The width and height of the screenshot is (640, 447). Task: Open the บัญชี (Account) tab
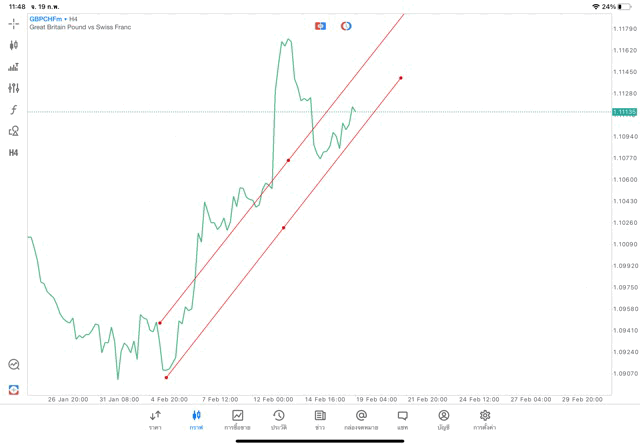click(x=443, y=419)
